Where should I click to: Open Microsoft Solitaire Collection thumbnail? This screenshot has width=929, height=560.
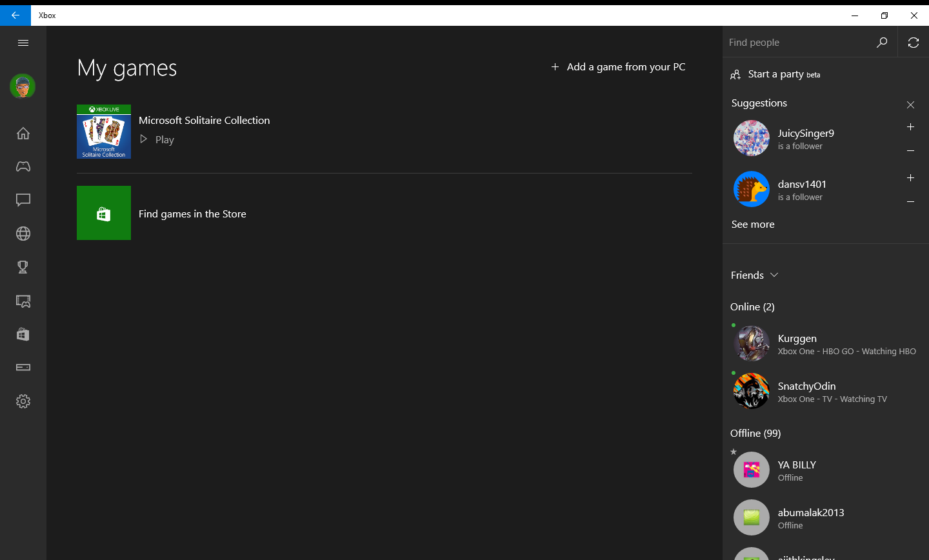(x=104, y=132)
